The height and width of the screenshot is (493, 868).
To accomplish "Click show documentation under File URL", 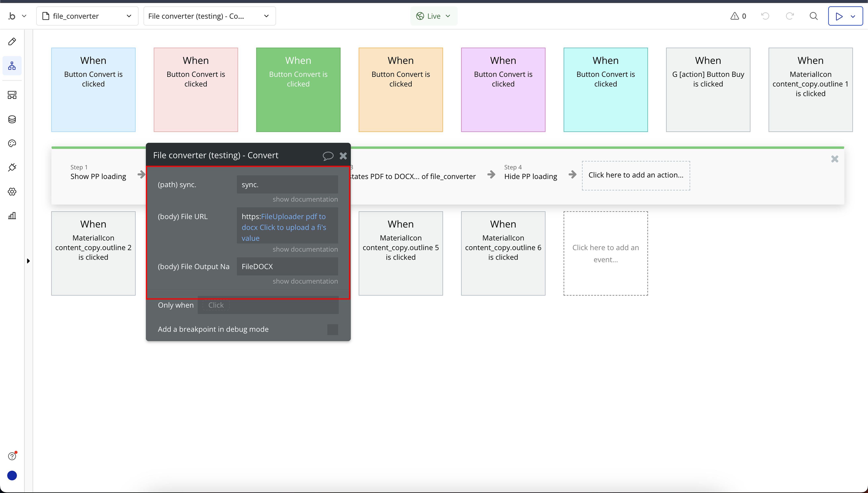I will pyautogui.click(x=305, y=249).
